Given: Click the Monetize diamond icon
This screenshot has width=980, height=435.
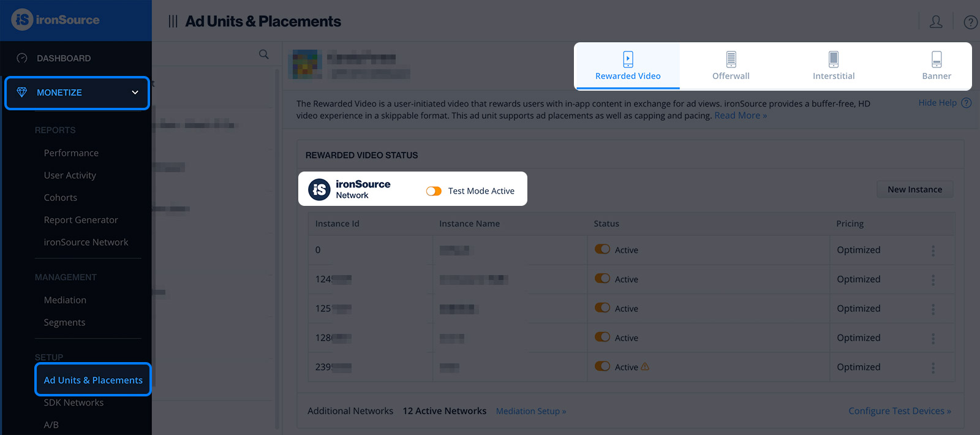Looking at the screenshot, I should coord(22,93).
